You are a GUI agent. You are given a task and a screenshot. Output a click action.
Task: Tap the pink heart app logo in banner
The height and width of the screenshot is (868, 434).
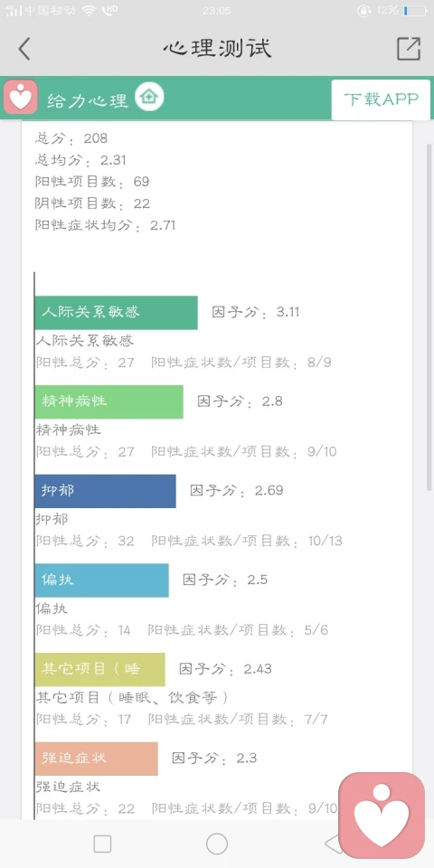pyautogui.click(x=21, y=97)
